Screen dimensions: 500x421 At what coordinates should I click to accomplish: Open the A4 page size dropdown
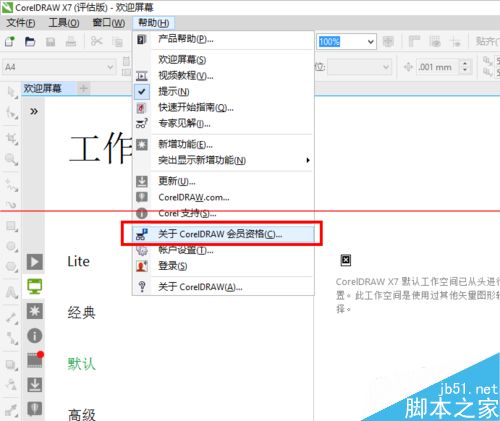[x=110, y=67]
